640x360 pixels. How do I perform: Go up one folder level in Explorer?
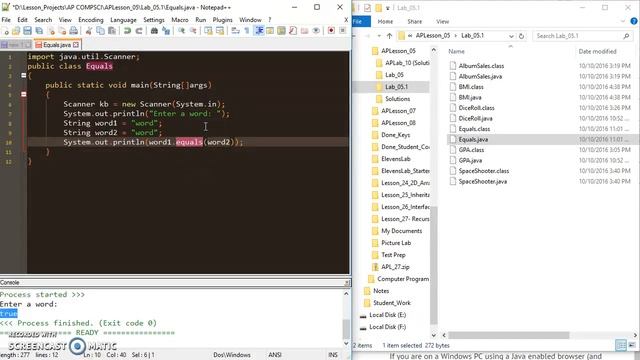(389, 36)
